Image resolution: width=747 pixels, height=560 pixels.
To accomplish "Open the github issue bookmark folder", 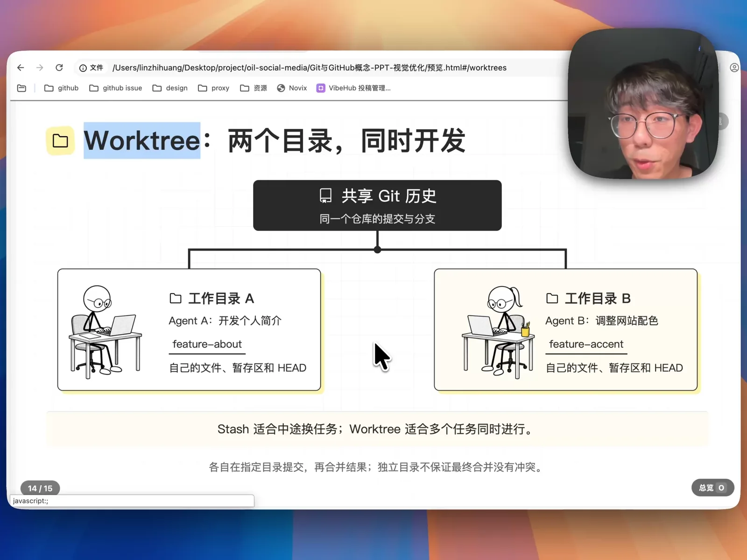I will (115, 88).
